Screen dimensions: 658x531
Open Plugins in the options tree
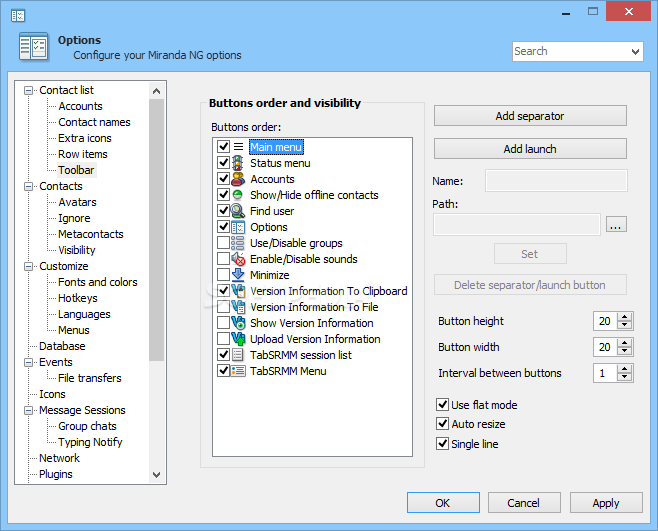pyautogui.click(x=56, y=474)
